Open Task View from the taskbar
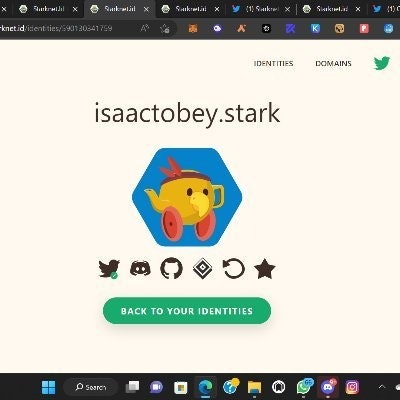The image size is (400, 400). 132,387
